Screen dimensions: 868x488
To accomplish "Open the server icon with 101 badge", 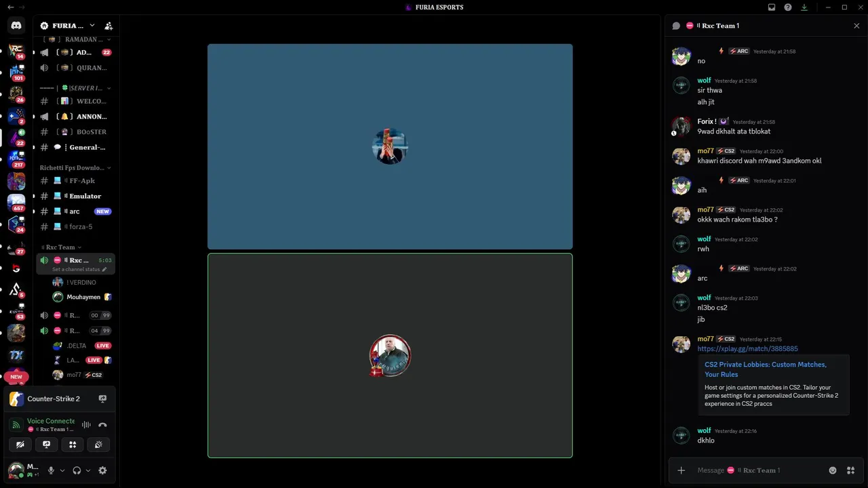I will pyautogui.click(x=16, y=72).
